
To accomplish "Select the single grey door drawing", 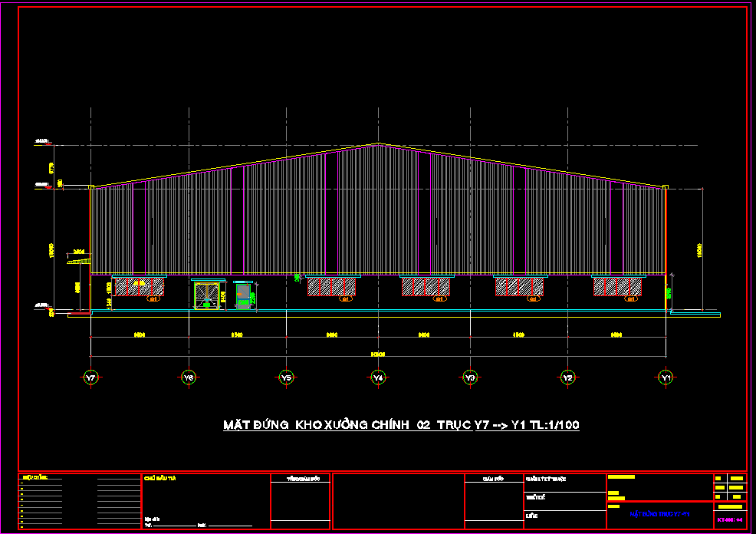I will 244,297.
